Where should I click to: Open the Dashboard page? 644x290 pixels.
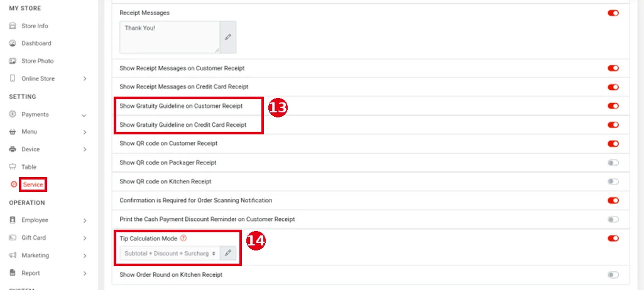pyautogui.click(x=36, y=43)
